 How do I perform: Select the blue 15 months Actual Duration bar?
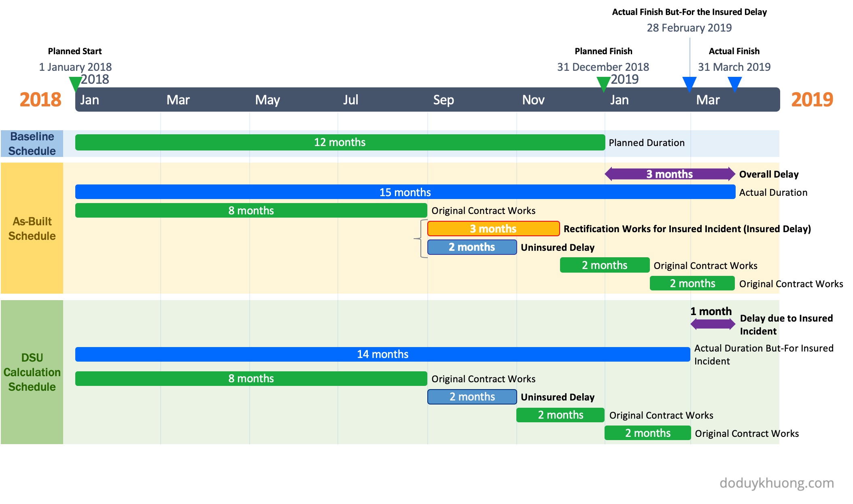pos(405,192)
